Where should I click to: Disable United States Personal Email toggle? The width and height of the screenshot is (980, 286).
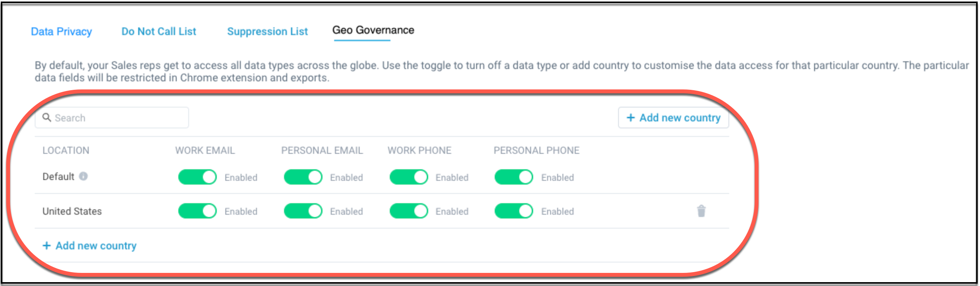point(303,211)
